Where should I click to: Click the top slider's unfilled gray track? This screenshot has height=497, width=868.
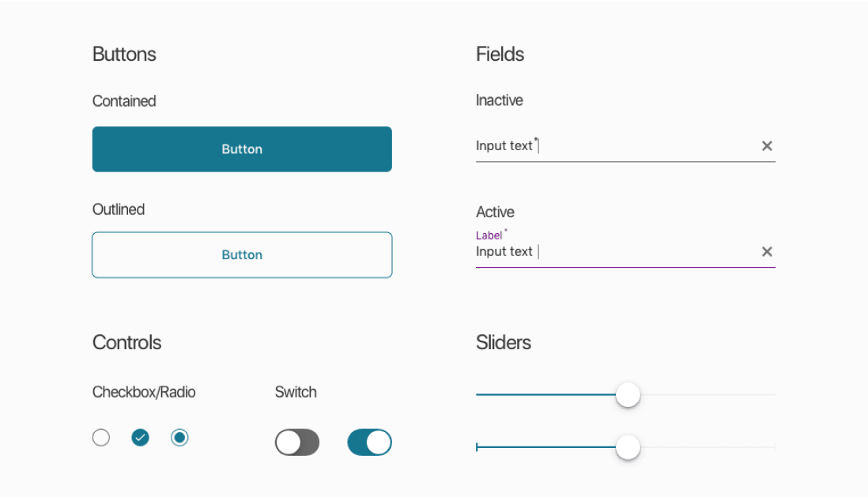(708, 394)
